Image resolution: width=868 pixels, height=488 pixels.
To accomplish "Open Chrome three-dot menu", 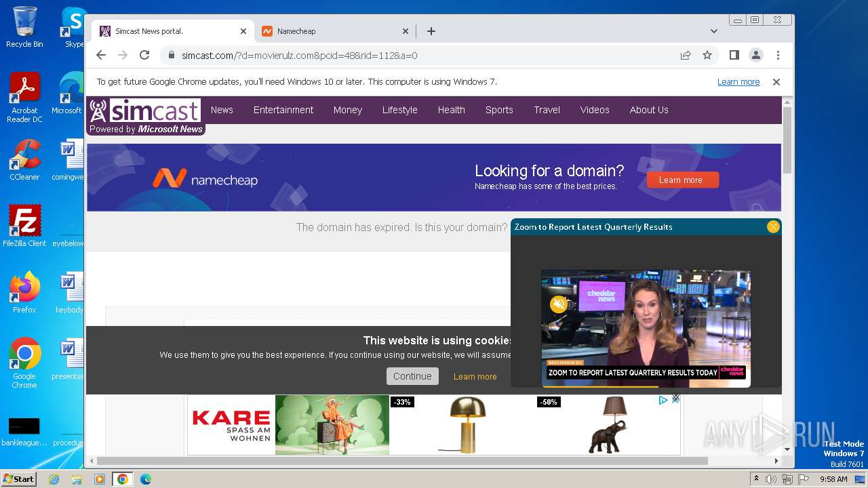I will click(778, 55).
